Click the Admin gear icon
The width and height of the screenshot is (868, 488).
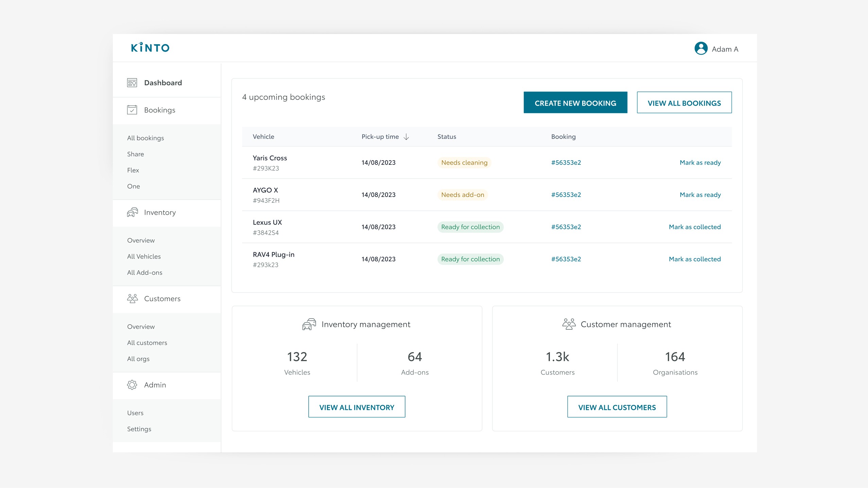[132, 385]
